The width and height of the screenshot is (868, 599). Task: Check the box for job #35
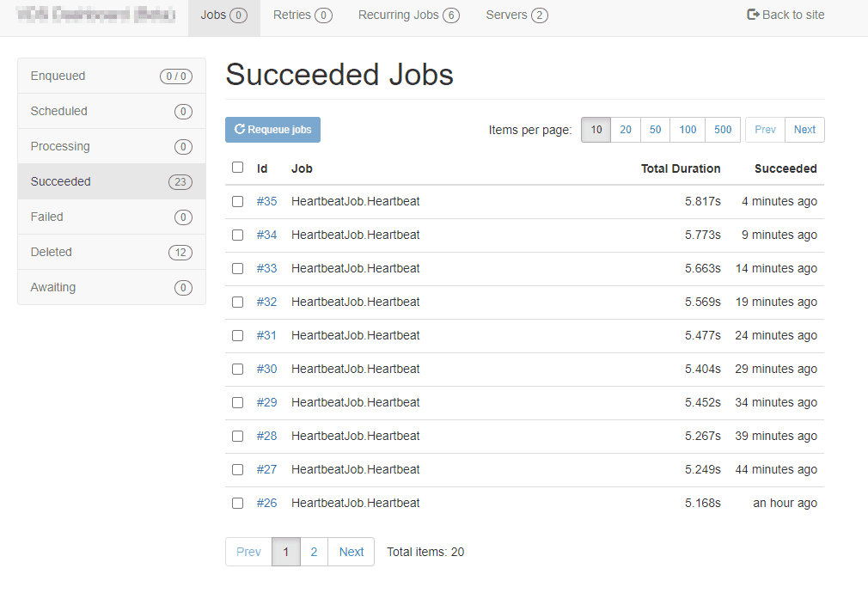point(238,201)
